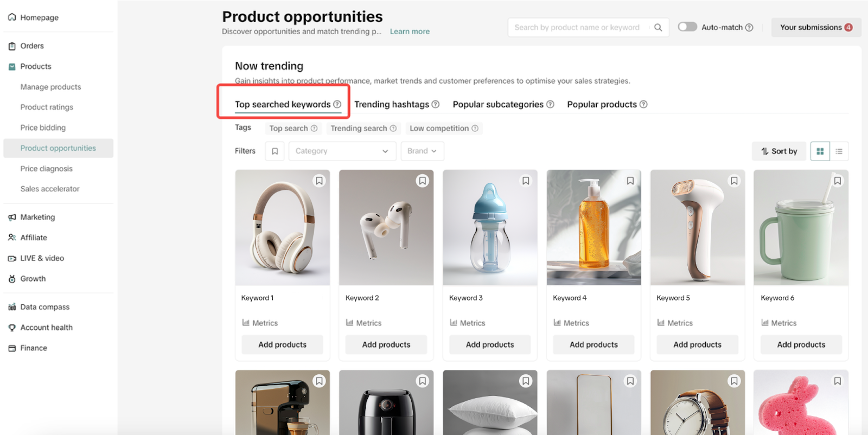Screen dimensions: 868x435
Task: Open Data compass from the sidebar
Action: 44,306
